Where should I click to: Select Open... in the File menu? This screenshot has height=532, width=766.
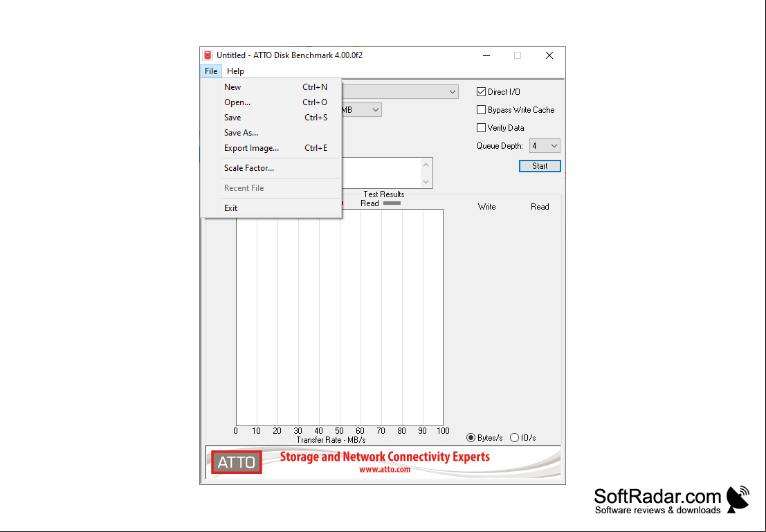271,102
